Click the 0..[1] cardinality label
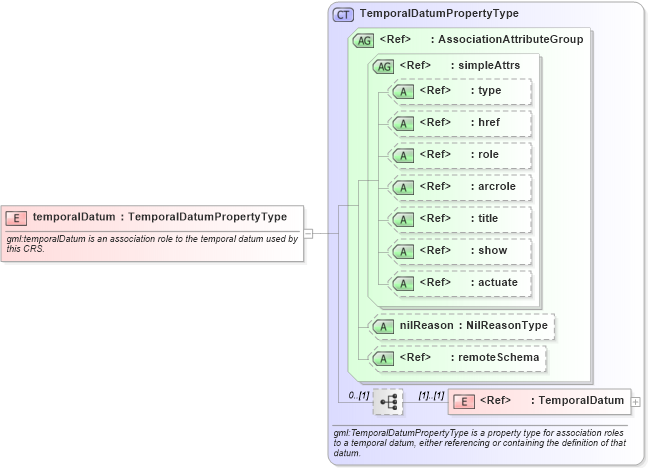 359,395
